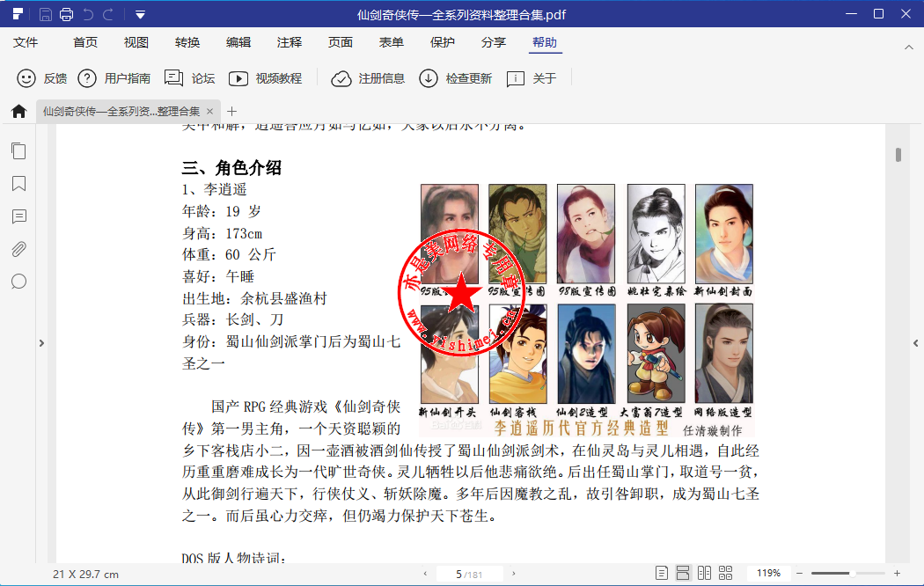This screenshot has height=586, width=924.
Task: Zoom in with the plus button
Action: (x=897, y=573)
